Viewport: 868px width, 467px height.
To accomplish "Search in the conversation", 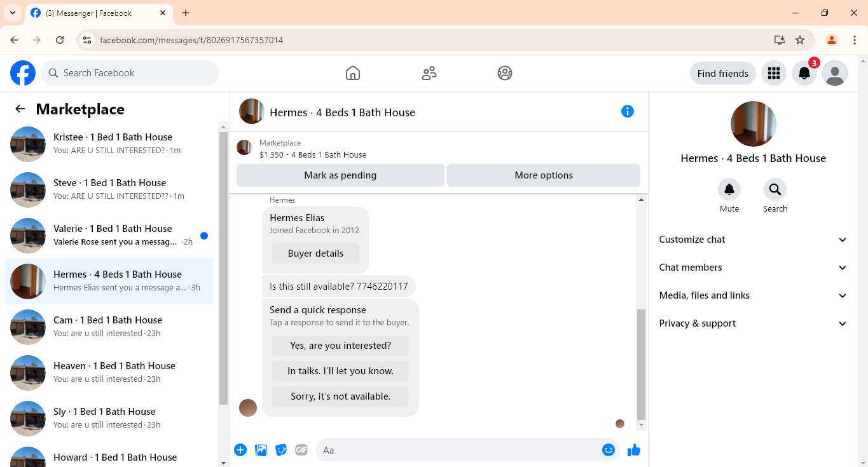I will [x=775, y=189].
